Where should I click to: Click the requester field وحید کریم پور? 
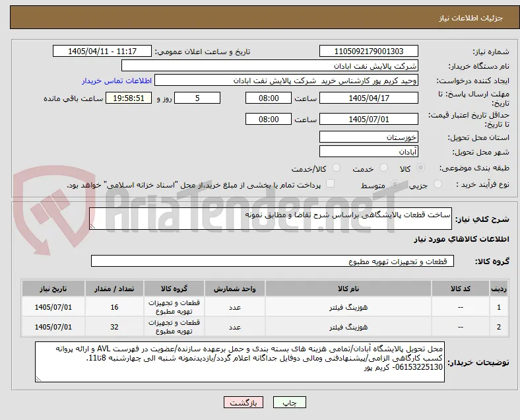click(286, 81)
